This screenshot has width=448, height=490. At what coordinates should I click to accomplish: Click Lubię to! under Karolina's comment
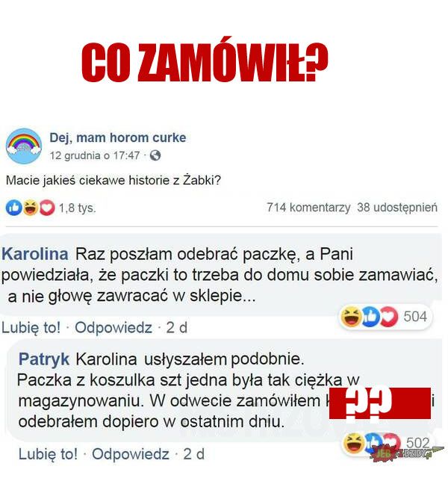[31, 327]
